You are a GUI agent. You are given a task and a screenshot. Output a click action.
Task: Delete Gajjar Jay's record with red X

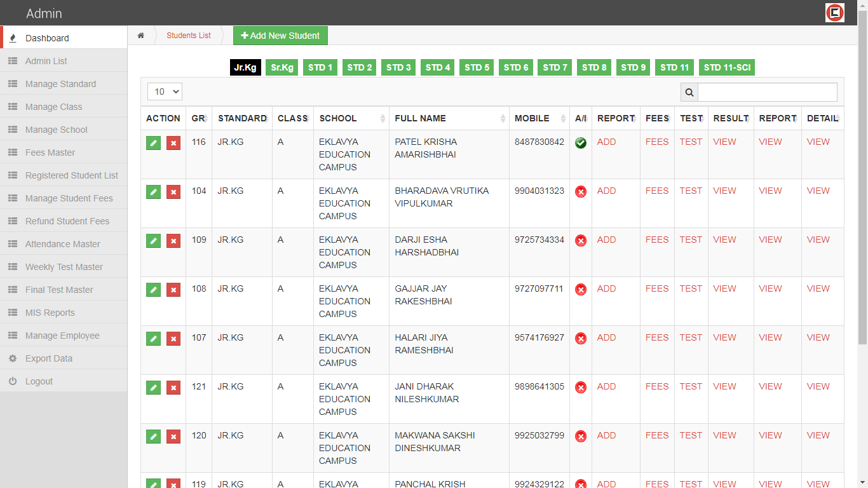[x=173, y=290]
